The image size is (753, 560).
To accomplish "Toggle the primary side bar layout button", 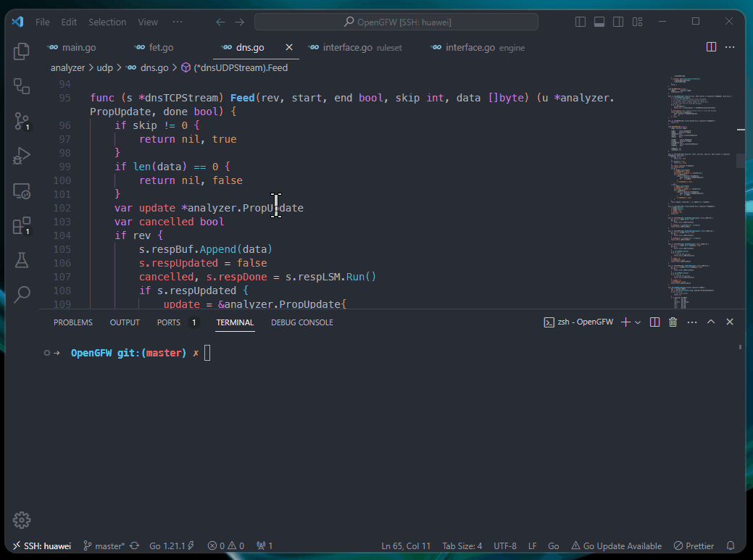I will point(581,22).
